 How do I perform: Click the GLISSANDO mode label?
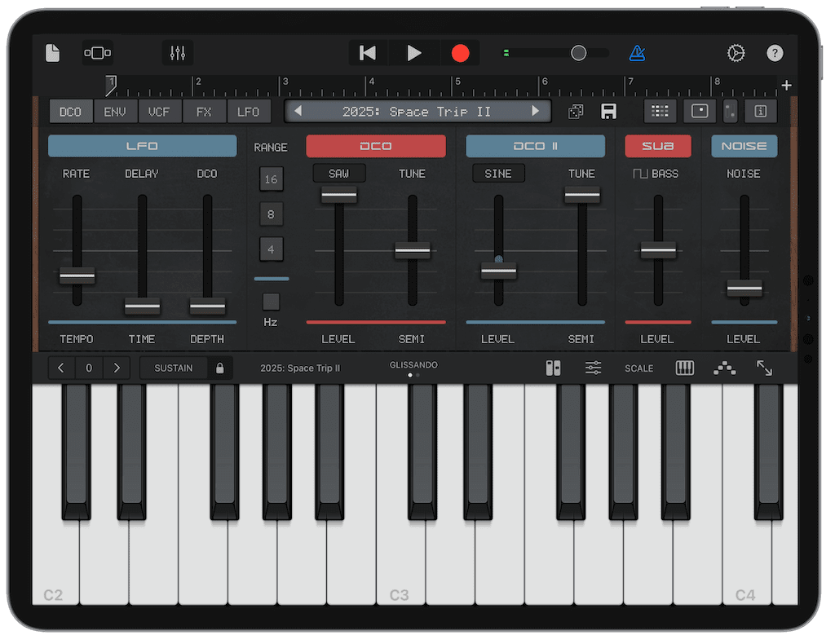click(x=413, y=364)
